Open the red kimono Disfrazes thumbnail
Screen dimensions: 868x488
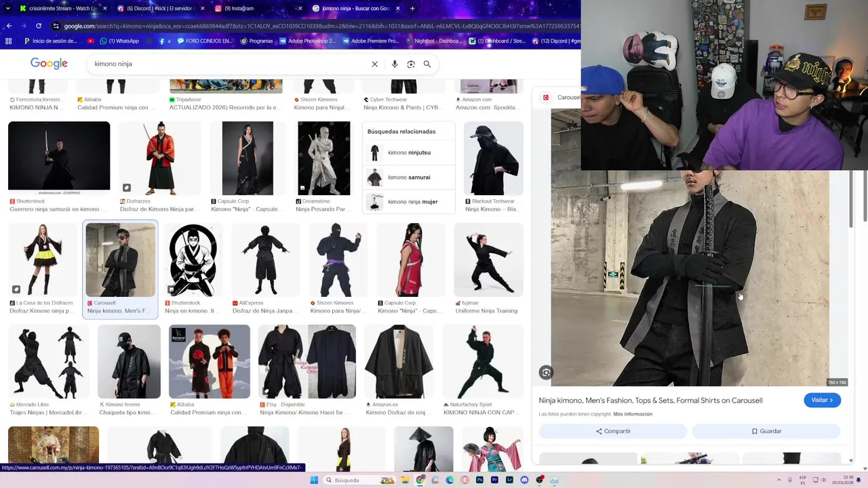pyautogui.click(x=160, y=158)
